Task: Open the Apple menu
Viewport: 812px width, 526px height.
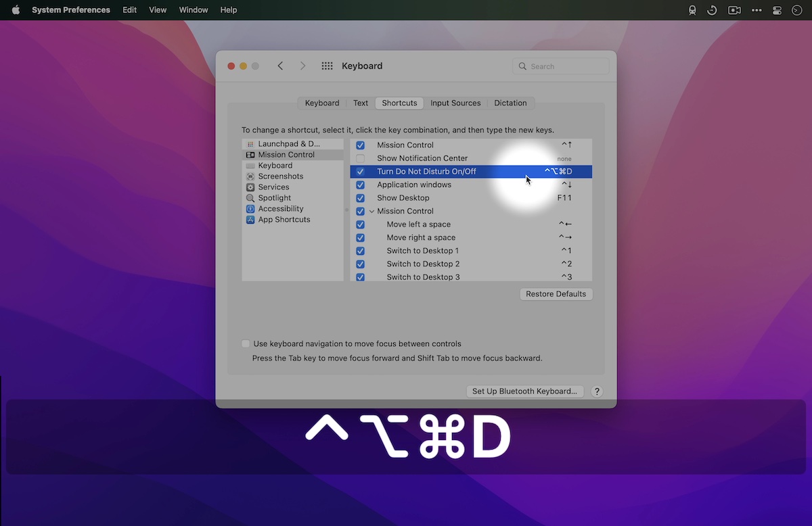Action: 16,9
